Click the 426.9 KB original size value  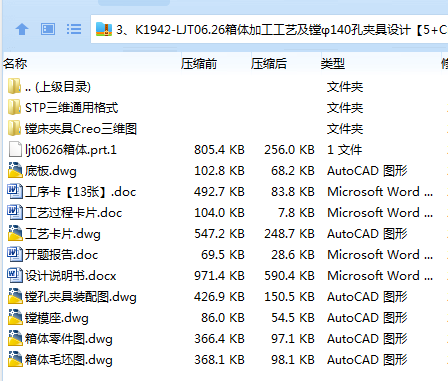click(x=219, y=297)
